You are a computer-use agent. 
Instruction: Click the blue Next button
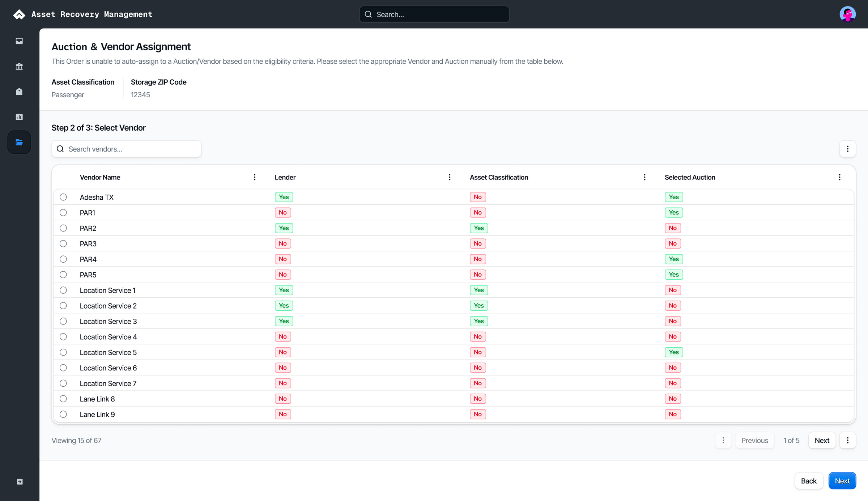click(x=842, y=481)
